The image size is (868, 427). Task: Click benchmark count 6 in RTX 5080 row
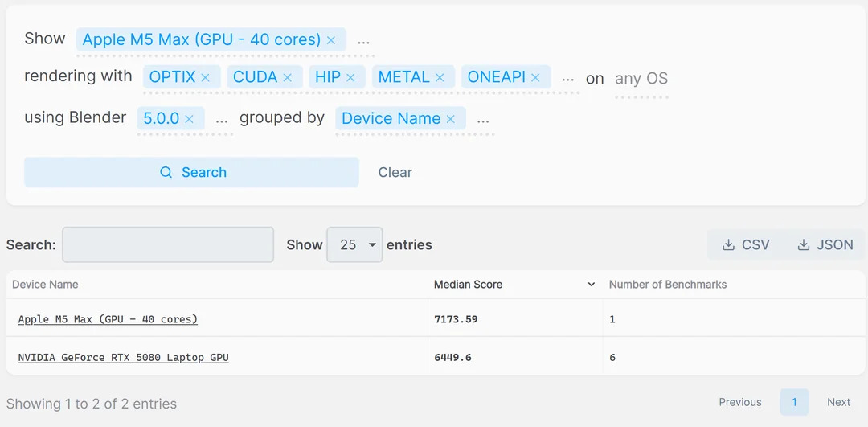point(612,357)
